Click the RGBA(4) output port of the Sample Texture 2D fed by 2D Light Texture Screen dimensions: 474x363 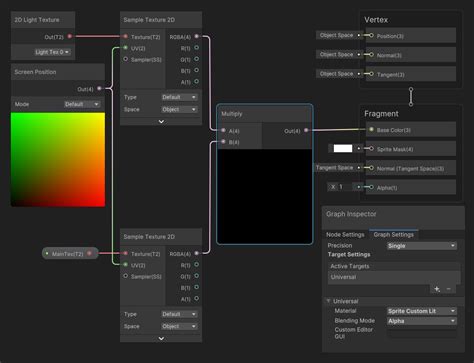pyautogui.click(x=197, y=36)
